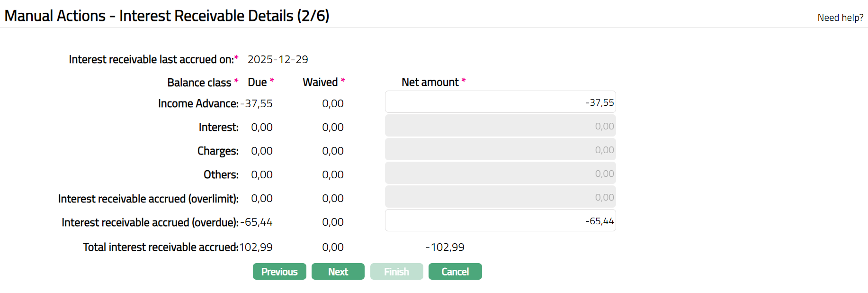This screenshot has height=293, width=868.
Task: Click the Income Advance due value -37,55
Action: click(x=257, y=103)
